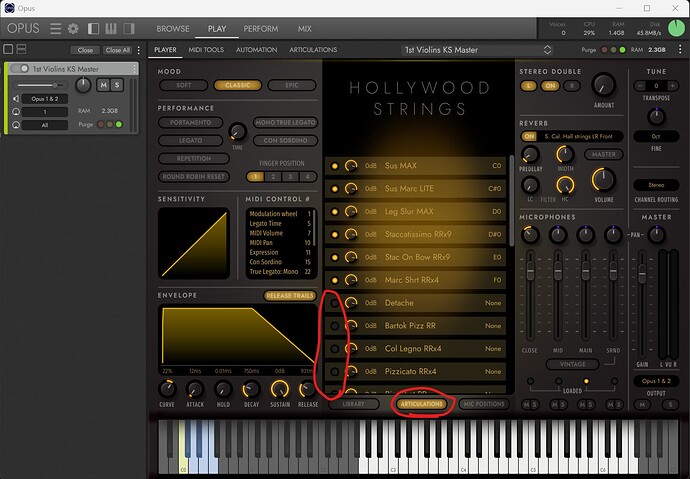Click the FINE tune knob
Viewport: 690px width, 479px height.
(656, 117)
